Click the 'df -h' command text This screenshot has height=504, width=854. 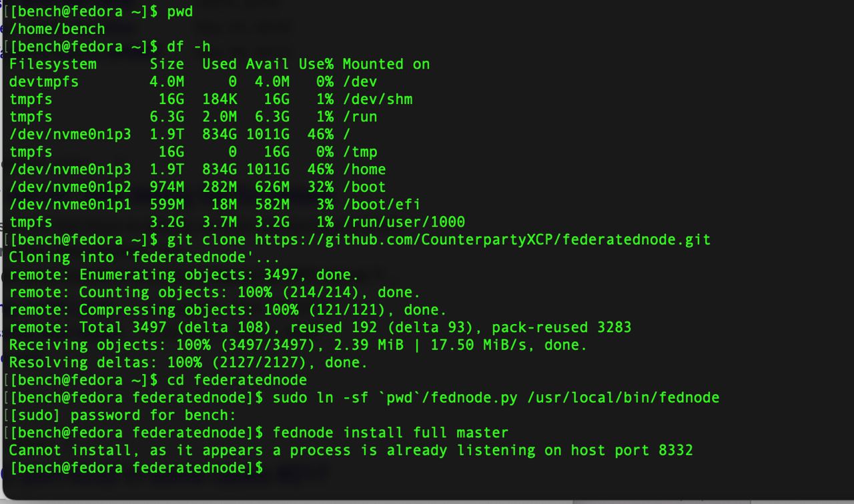tap(189, 47)
